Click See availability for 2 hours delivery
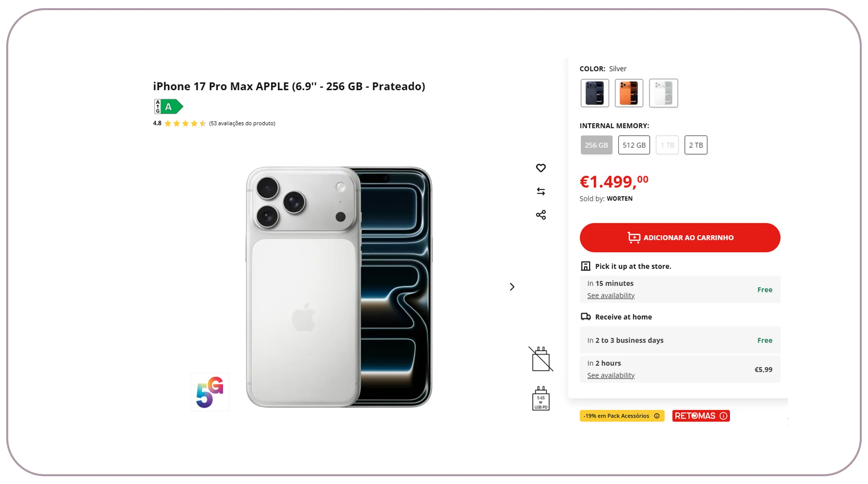The height and width of the screenshot is (484, 868). 611,375
